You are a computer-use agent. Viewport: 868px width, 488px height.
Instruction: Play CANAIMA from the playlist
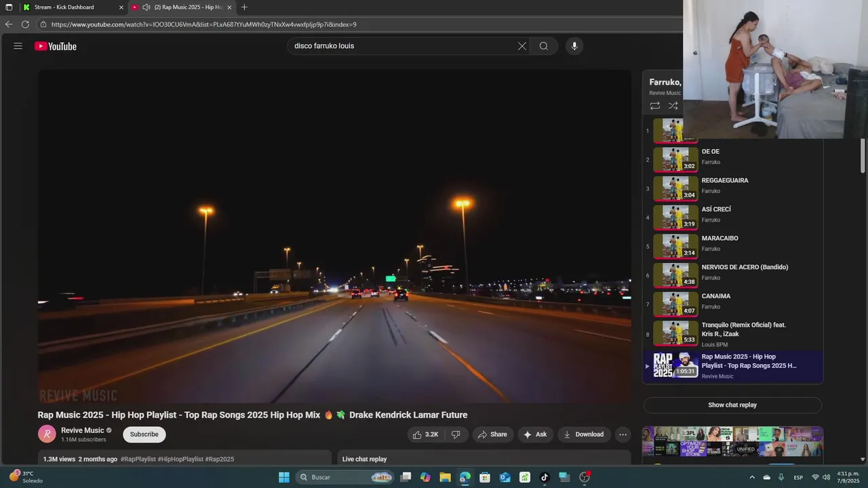pos(732,304)
